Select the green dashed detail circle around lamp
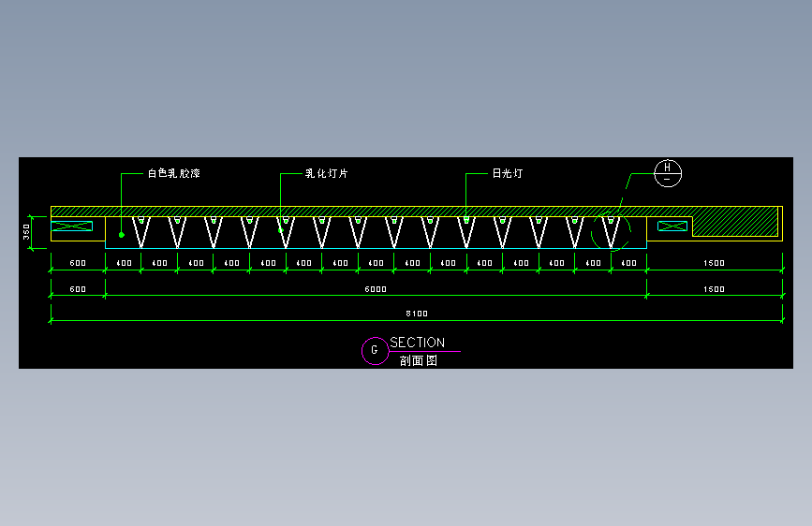This screenshot has height=526, width=812. tap(611, 231)
